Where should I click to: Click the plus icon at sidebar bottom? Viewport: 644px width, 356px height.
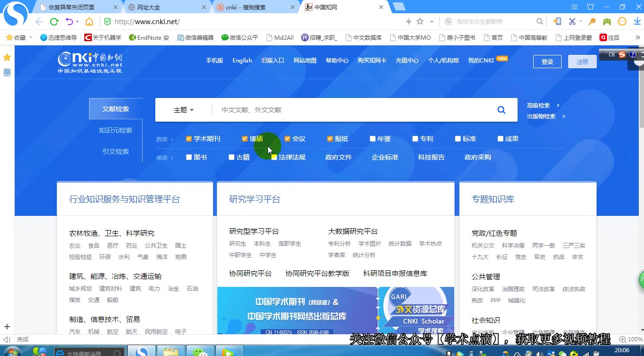[7, 327]
